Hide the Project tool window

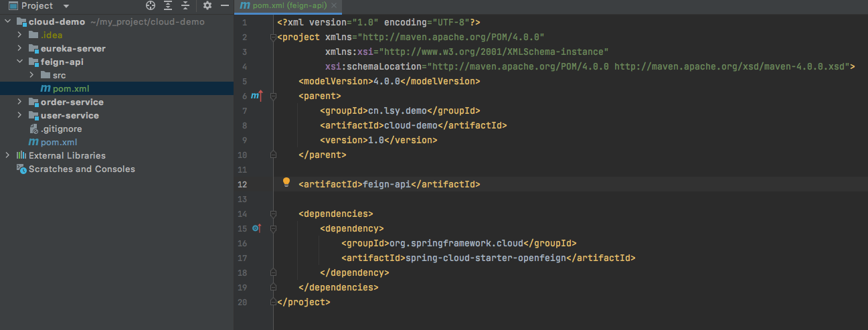(x=226, y=5)
